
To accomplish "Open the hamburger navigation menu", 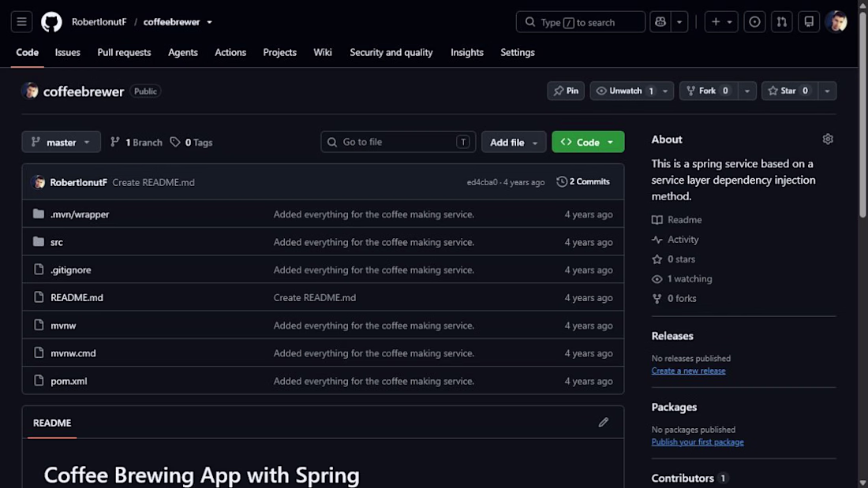I will pos(21,22).
